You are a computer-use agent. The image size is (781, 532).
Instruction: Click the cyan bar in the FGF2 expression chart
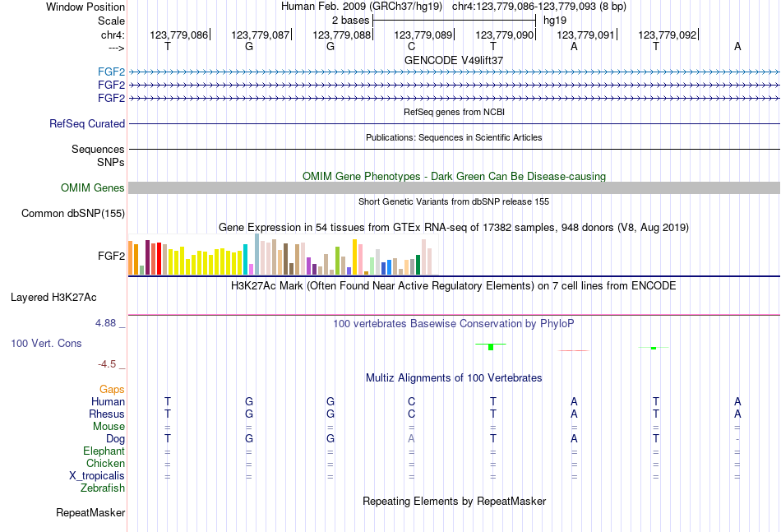pyautogui.click(x=245, y=260)
